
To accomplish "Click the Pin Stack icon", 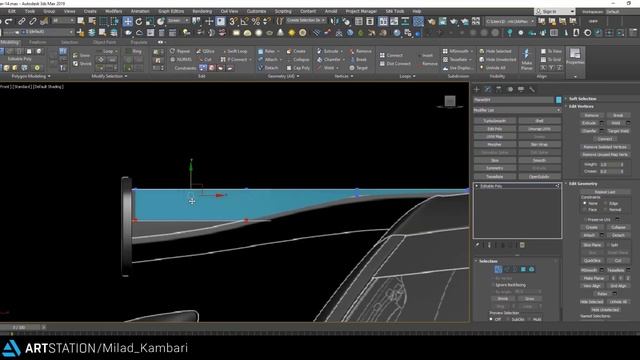I will (477, 245).
